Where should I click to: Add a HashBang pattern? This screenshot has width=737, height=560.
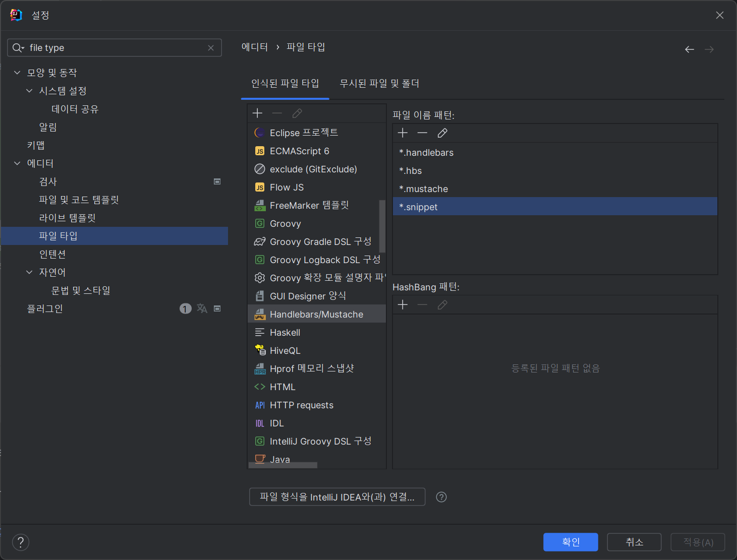pos(403,305)
